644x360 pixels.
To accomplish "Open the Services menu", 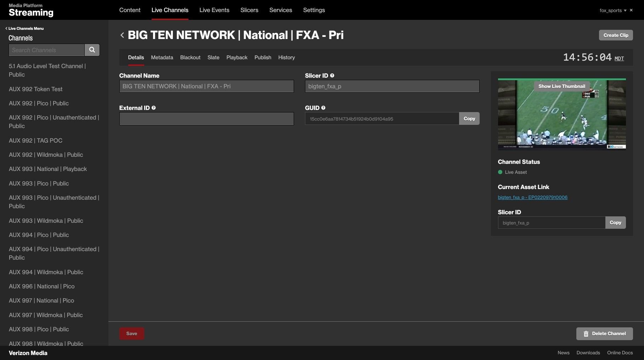I will (281, 10).
